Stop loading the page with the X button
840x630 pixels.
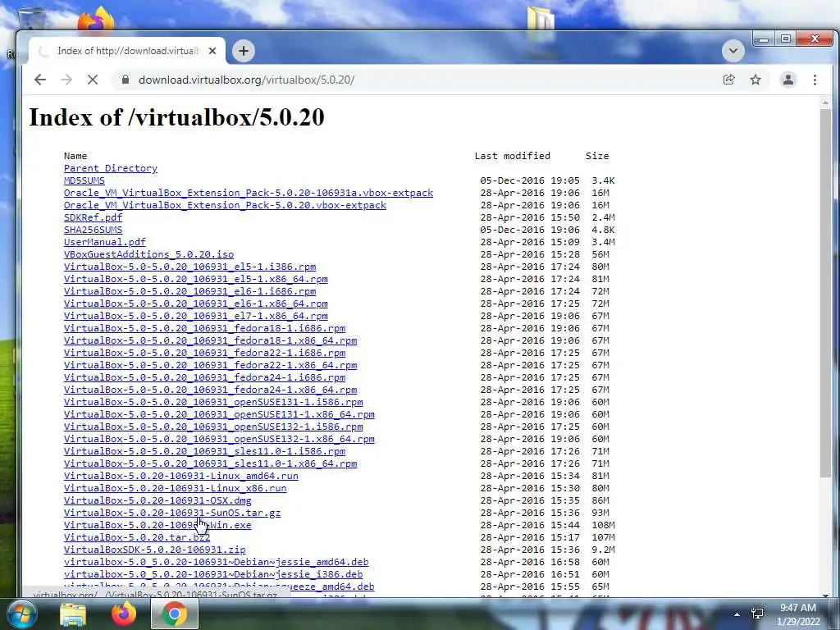[93, 80]
